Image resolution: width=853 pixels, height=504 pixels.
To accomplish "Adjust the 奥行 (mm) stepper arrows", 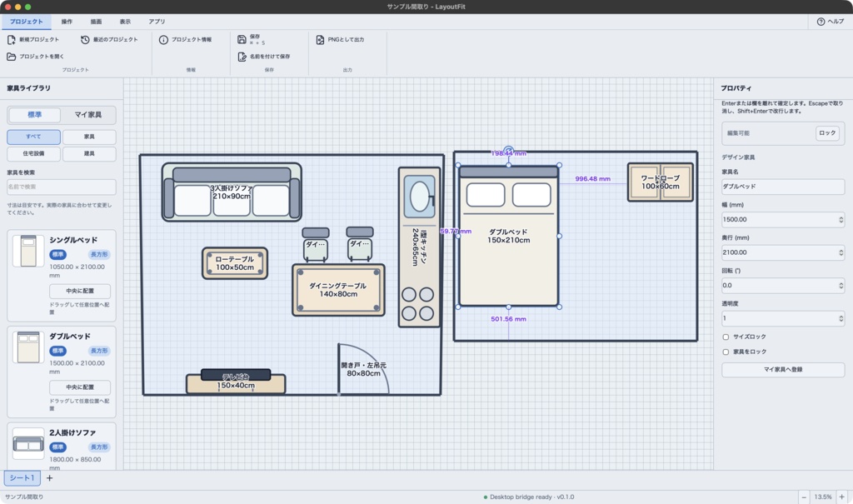I will click(x=841, y=252).
